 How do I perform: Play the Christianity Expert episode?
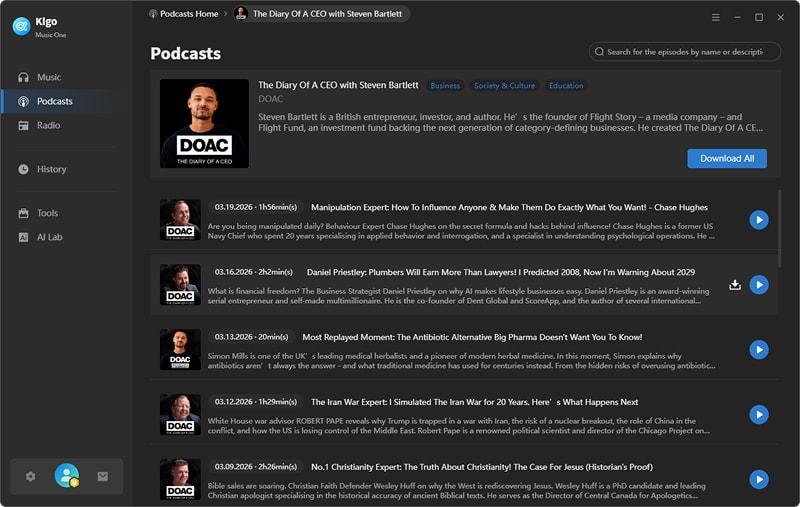759,479
